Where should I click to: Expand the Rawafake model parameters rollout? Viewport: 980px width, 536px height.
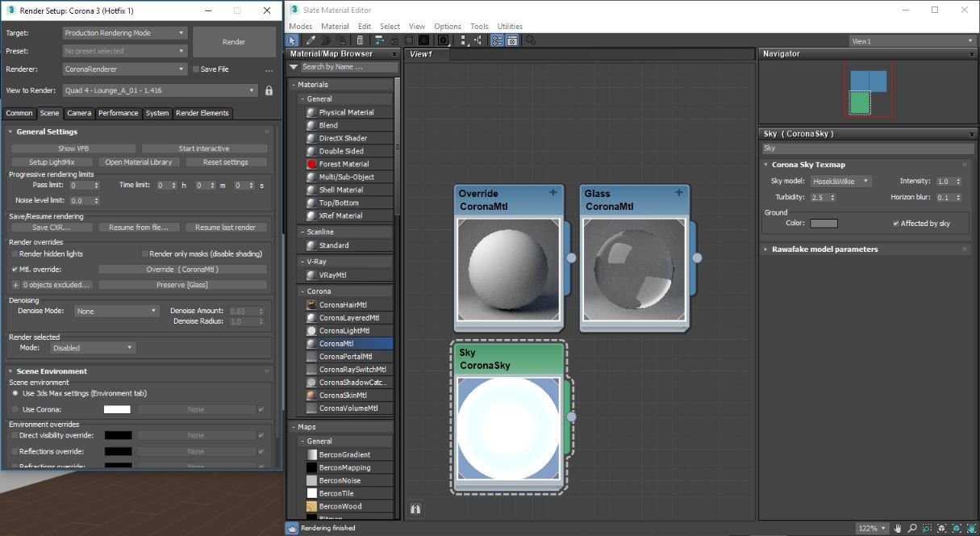click(824, 249)
